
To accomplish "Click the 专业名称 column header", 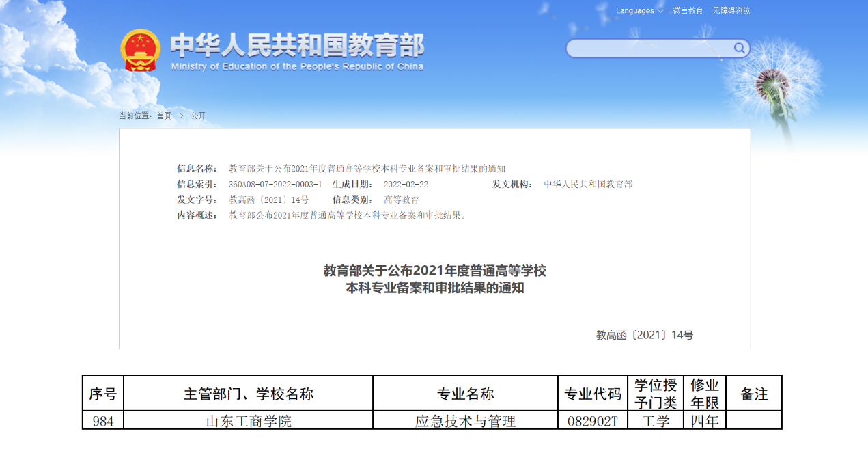I will (465, 394).
